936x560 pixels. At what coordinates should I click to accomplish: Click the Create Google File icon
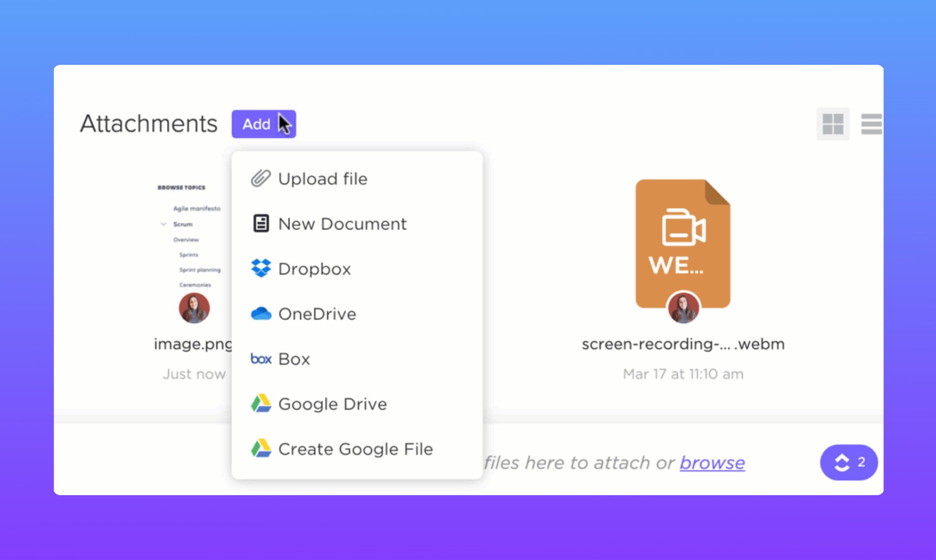pyautogui.click(x=260, y=448)
